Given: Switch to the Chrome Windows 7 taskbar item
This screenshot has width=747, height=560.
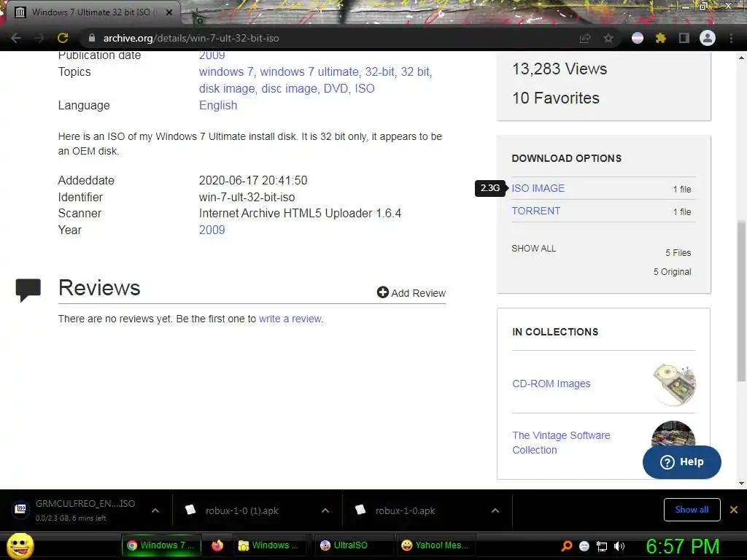Looking at the screenshot, I should click(161, 545).
